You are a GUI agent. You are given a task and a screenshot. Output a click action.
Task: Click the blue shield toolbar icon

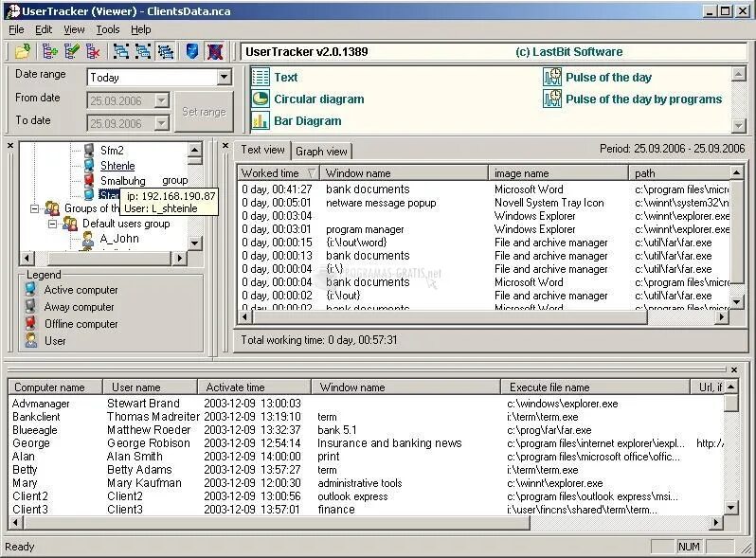click(192, 51)
